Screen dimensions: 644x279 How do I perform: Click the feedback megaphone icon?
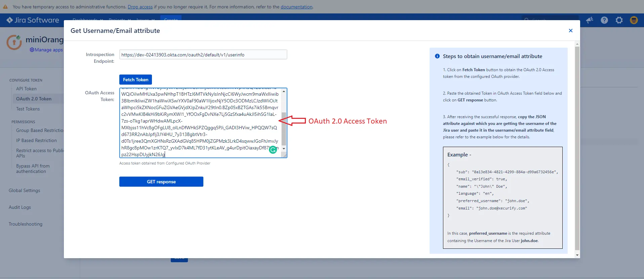coord(590,20)
